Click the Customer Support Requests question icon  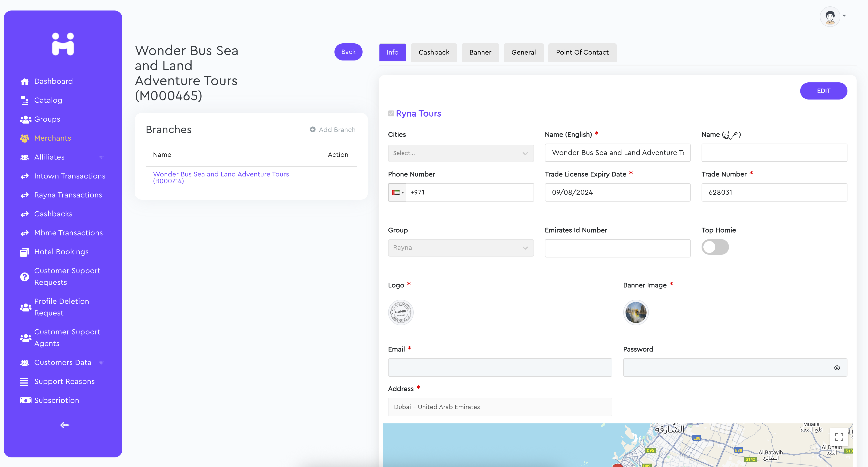point(24,277)
